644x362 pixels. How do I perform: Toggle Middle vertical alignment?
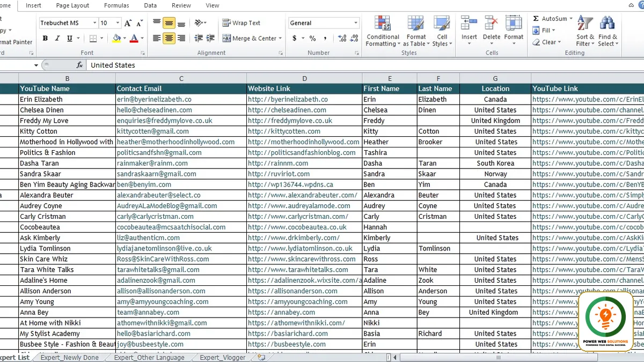[169, 23]
